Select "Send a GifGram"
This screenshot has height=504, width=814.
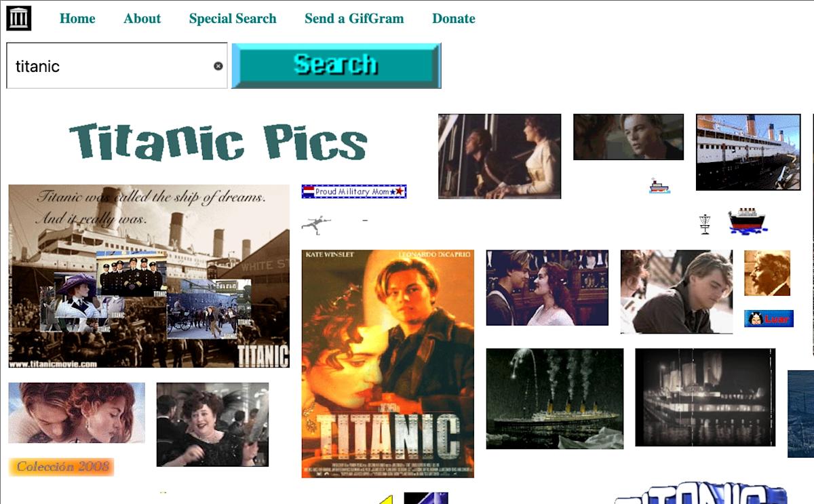(353, 18)
